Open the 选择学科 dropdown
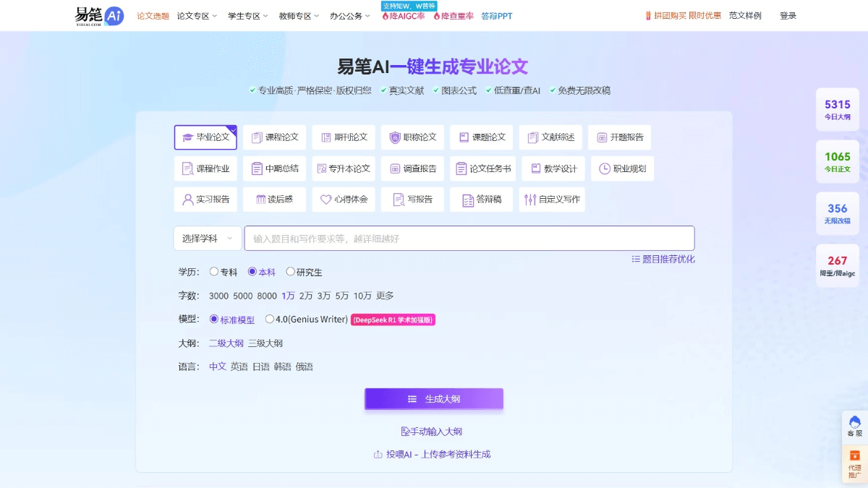868x488 pixels. pos(208,238)
